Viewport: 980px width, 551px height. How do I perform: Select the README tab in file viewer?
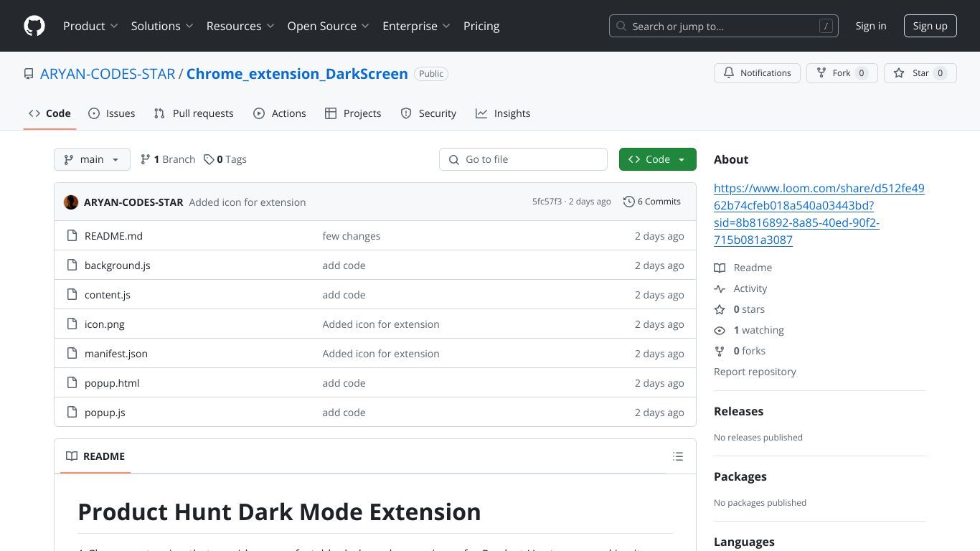click(95, 456)
